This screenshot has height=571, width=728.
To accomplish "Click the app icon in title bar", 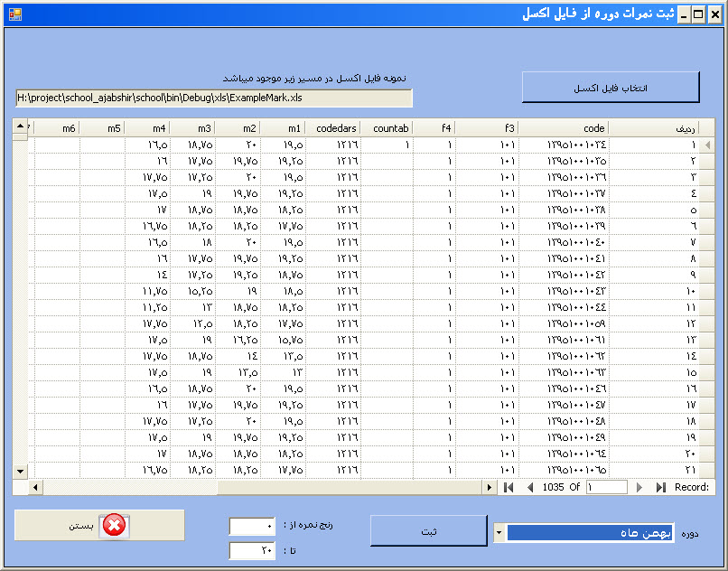I will (14, 14).
